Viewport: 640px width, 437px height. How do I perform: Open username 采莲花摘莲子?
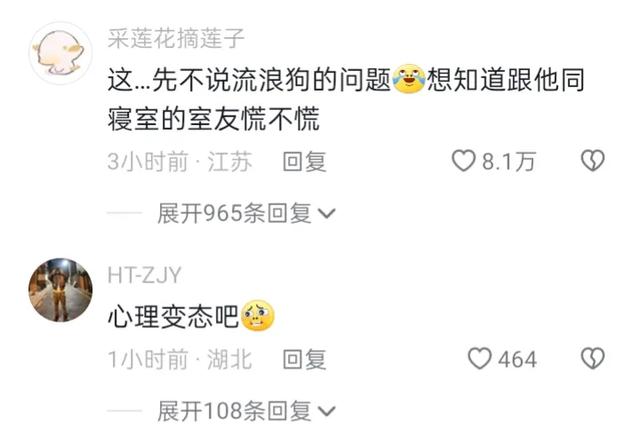pyautogui.click(x=176, y=39)
